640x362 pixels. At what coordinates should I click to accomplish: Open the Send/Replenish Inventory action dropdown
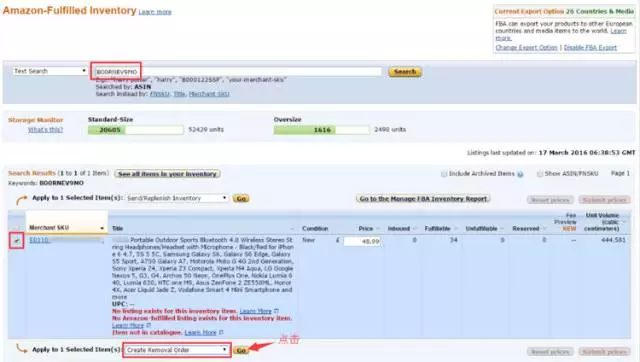pos(176,198)
